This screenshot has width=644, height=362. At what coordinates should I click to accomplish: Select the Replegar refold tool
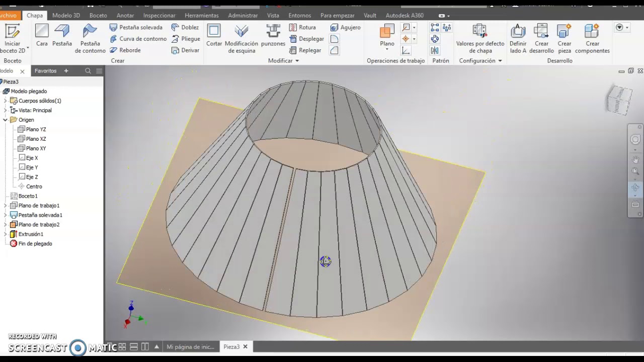pos(305,50)
